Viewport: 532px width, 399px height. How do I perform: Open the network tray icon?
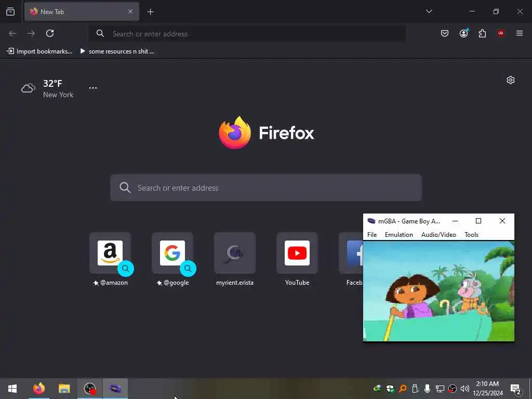pyautogui.click(x=440, y=389)
